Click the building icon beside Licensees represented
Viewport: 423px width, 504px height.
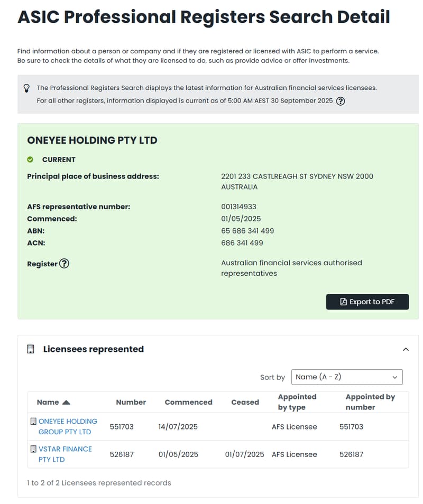click(x=31, y=349)
